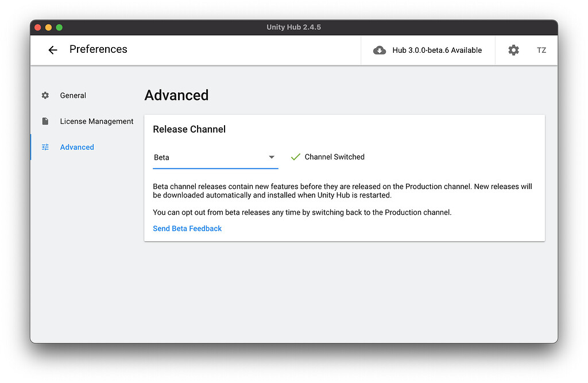
Task: Click the Unity Hub 2.4.5 title bar
Action: tap(294, 28)
